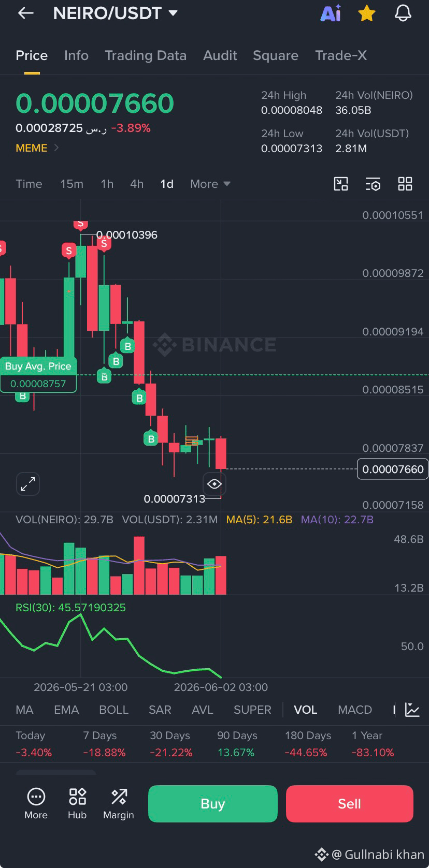This screenshot has height=868, width=429.
Task: Select the 15m chart interval
Action: tap(71, 184)
